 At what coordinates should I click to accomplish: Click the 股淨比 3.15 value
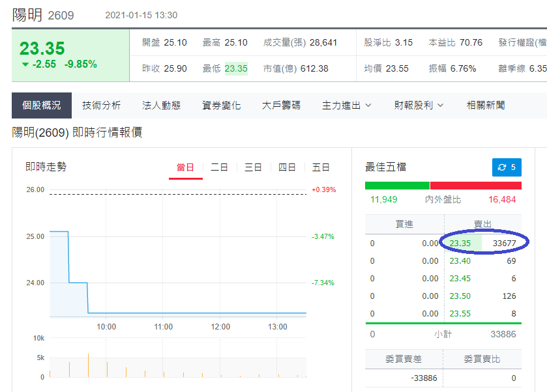tap(404, 42)
